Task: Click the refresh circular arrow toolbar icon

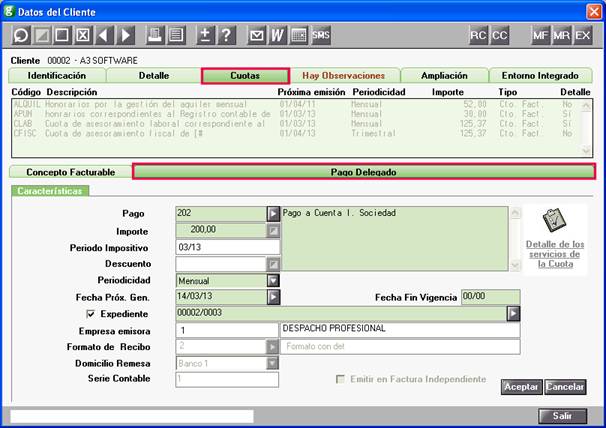Action: 21,36
